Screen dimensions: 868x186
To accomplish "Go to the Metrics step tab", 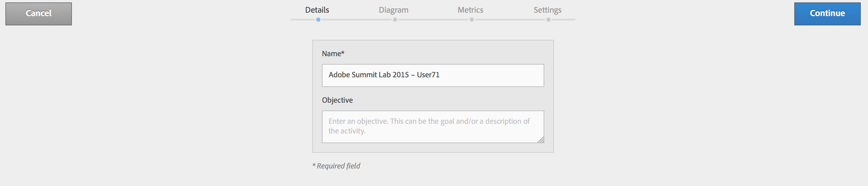I will [x=470, y=10].
